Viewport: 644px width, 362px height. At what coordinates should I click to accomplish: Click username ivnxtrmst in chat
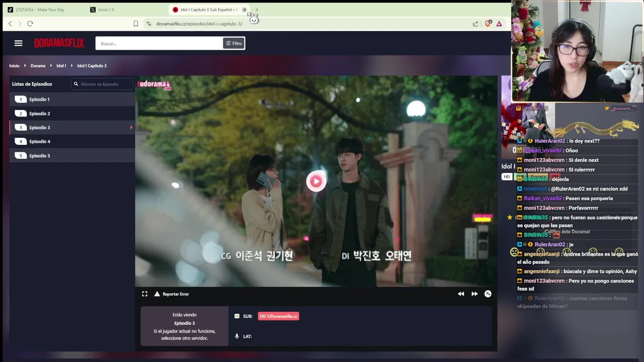[x=535, y=189]
